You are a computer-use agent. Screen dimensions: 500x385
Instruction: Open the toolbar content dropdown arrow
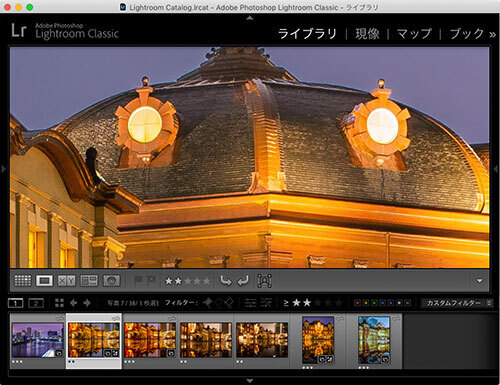click(x=480, y=281)
